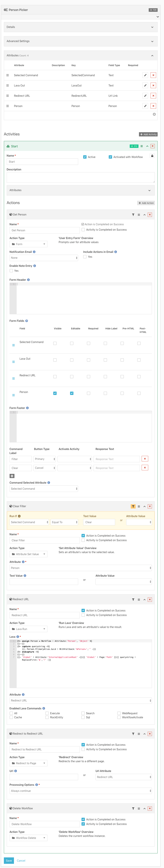This screenshot has height=868, width=164.
Task: Click the Filter command label field
Action: (x=20, y=459)
